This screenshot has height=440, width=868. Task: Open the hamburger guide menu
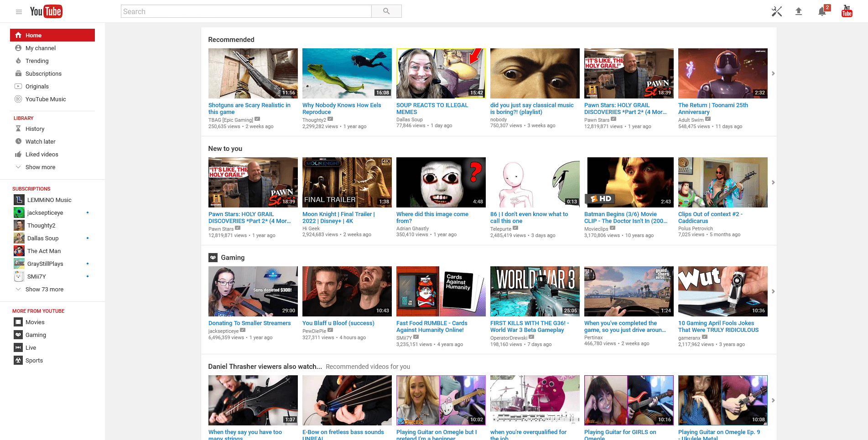[x=19, y=11]
